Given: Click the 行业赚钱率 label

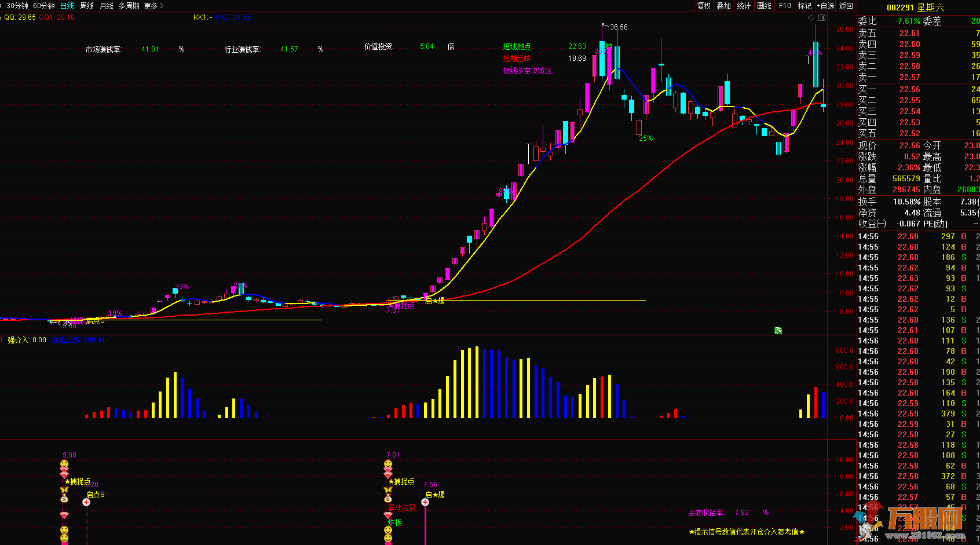Looking at the screenshot, I should click(243, 49).
